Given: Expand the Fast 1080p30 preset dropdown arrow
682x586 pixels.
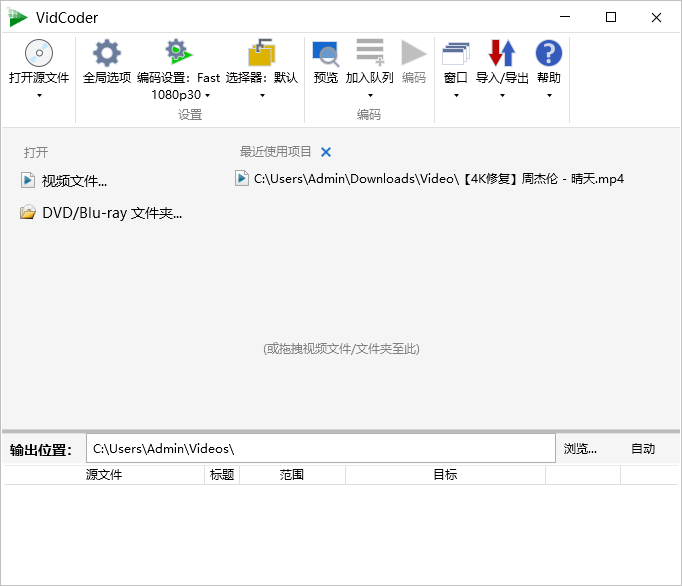Looking at the screenshot, I should pyautogui.click(x=207, y=95).
